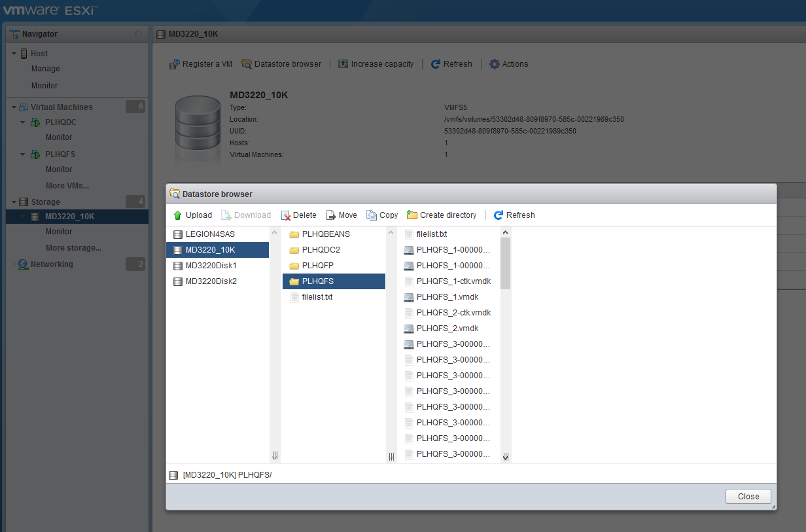This screenshot has height=532, width=806.
Task: Select PLHQFS_1-ctk.vmdk file
Action: 449,281
